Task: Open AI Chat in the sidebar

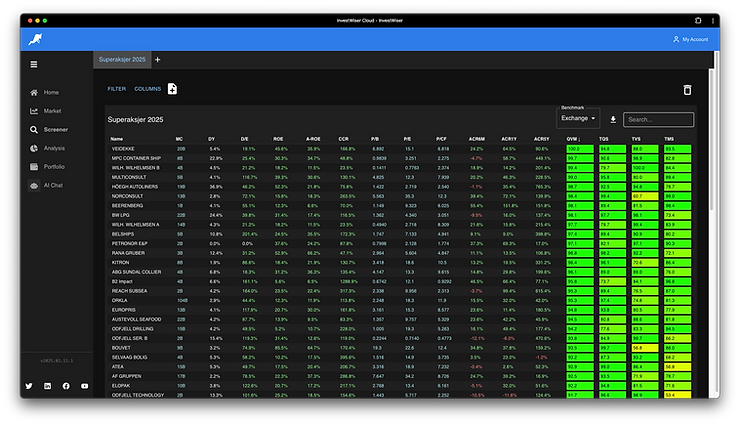Action: 53,185
